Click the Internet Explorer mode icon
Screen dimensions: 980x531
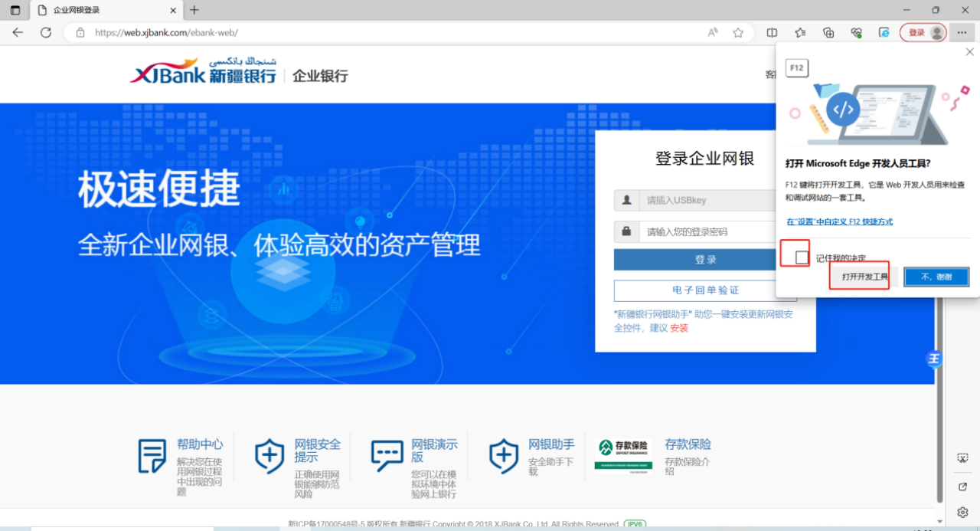pos(884,33)
